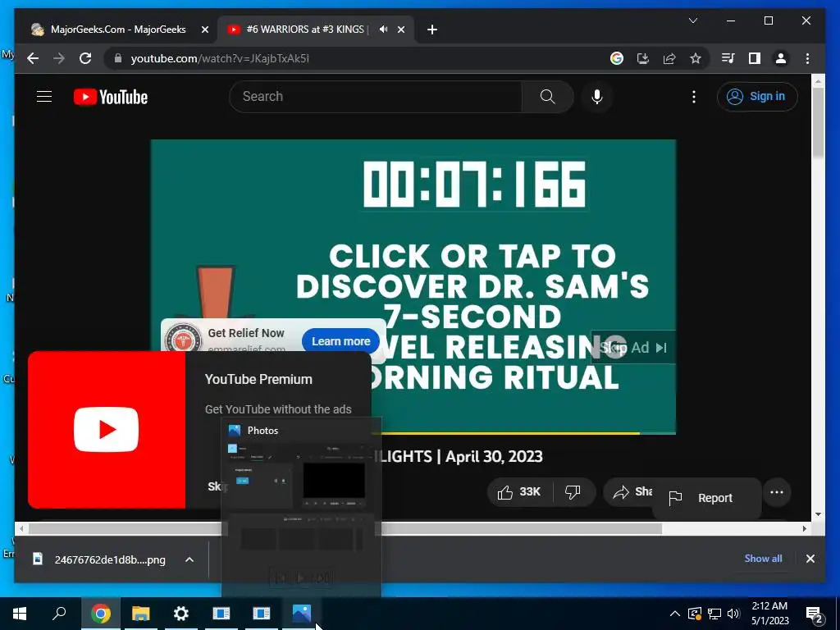Dislike the video with thumbs down
The image size is (840, 630).
click(573, 492)
